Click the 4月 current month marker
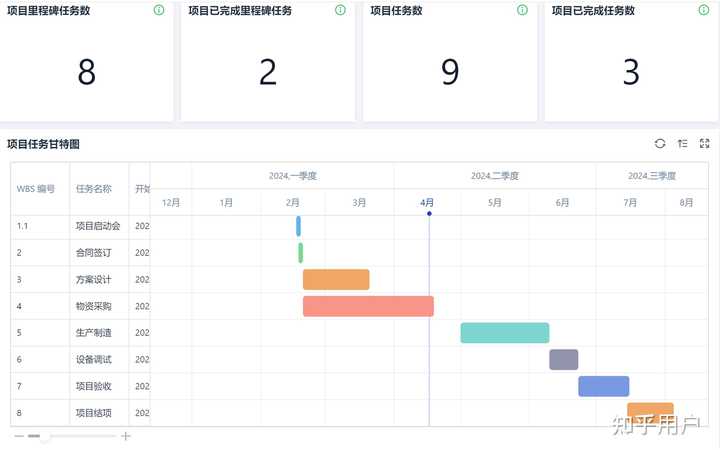 point(428,202)
